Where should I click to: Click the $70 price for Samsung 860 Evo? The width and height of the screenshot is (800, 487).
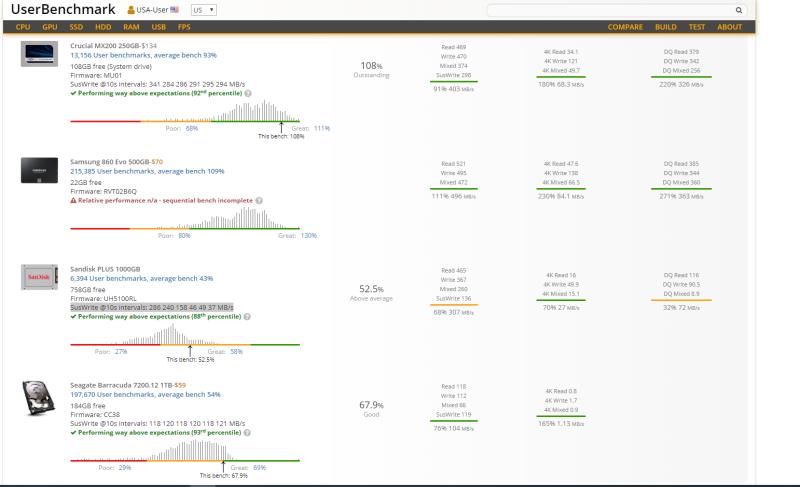point(157,162)
